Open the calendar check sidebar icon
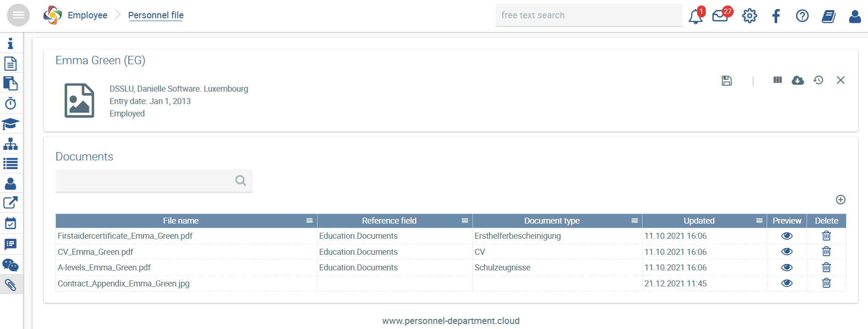 11,223
